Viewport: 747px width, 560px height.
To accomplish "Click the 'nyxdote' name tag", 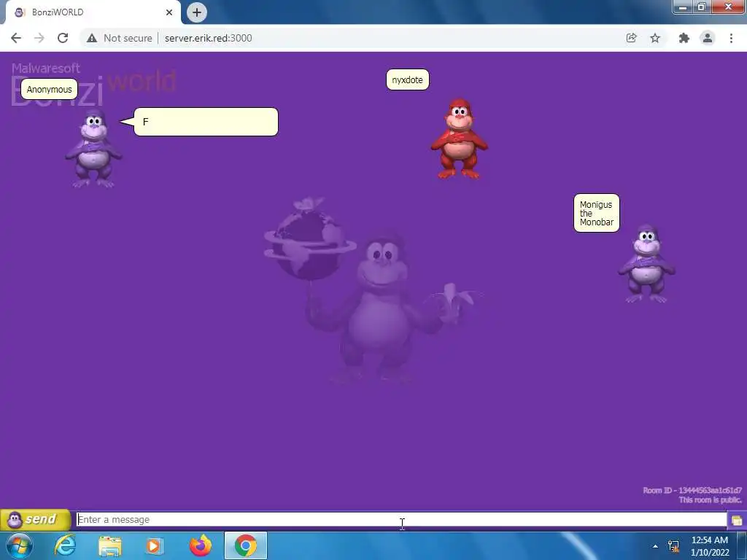I will coord(407,79).
